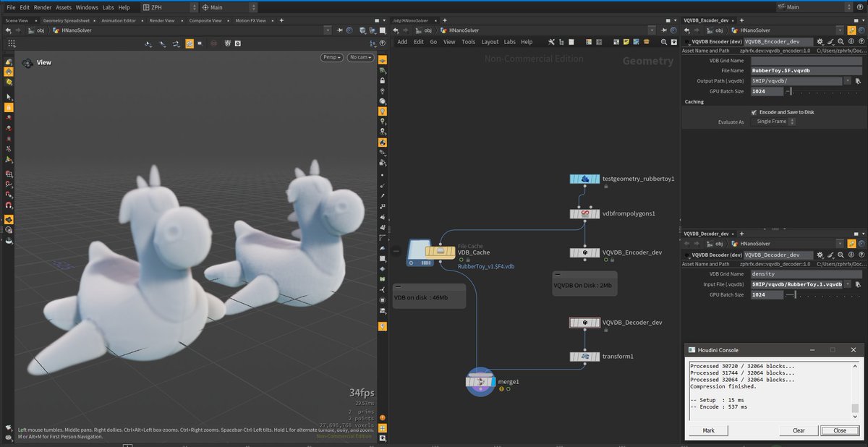Open the VQVDB Encoder gear settings menu
Screen dimensions: 868x447
pos(820,42)
